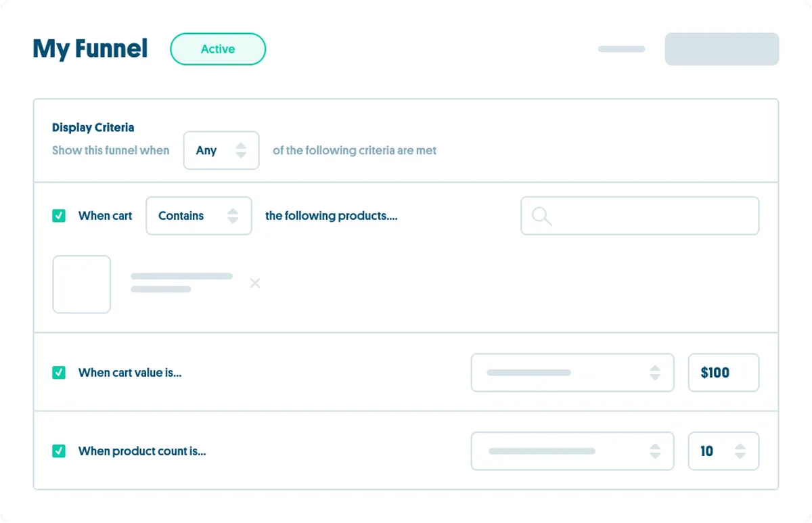Click the magnifying glass search icon
Viewport: 812px width, 523px height.
pyautogui.click(x=541, y=217)
